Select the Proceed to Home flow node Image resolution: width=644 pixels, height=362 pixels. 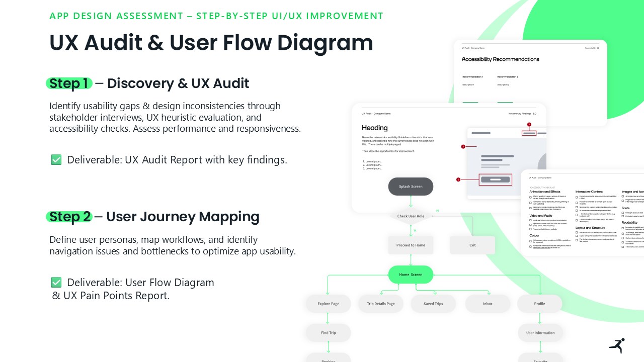point(411,245)
